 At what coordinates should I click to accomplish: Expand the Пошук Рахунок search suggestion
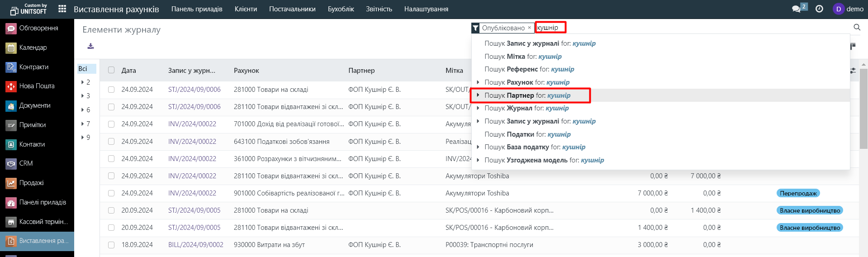[478, 82]
